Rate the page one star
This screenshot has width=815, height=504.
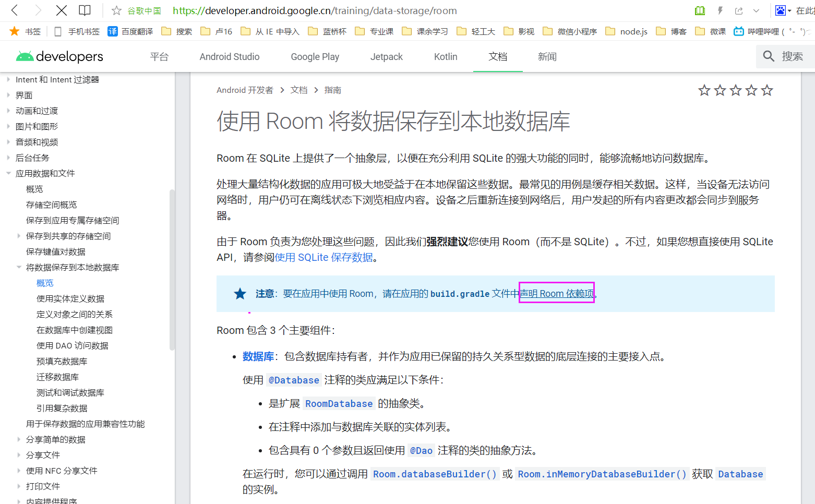click(x=704, y=90)
